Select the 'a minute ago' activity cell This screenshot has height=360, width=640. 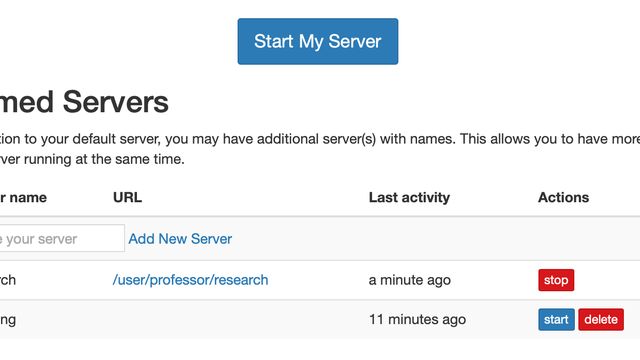tap(409, 280)
